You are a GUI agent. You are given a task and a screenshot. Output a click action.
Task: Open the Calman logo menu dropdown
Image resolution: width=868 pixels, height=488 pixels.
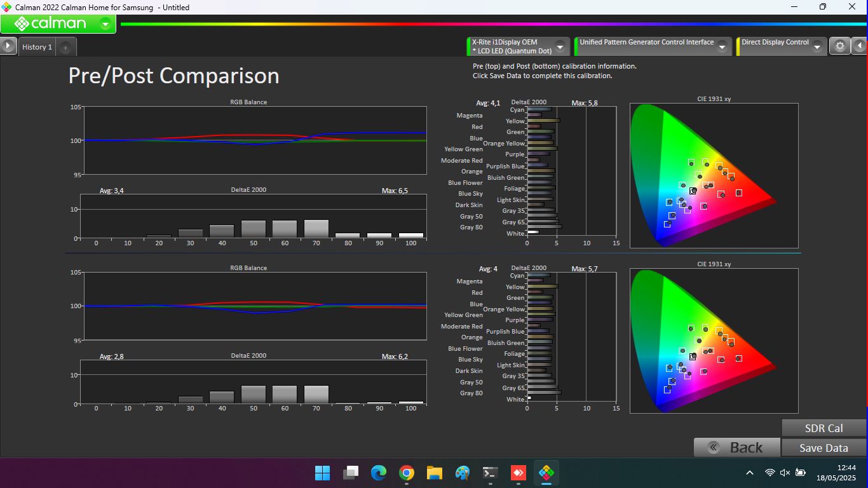(105, 24)
